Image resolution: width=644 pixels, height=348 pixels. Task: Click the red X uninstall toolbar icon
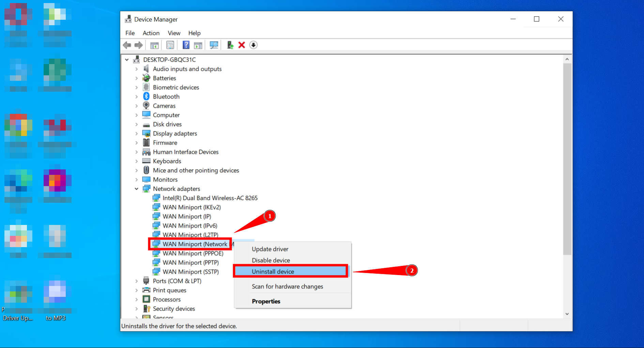point(242,45)
